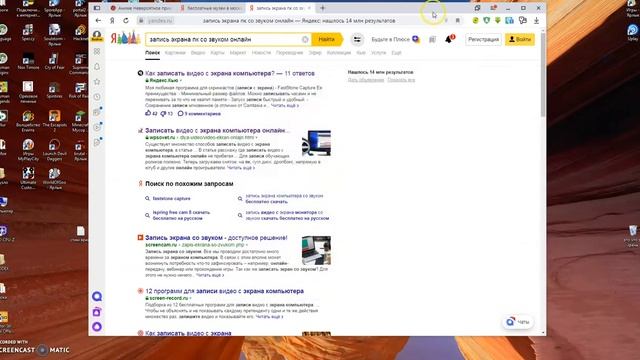Open result 'Записать видео с экрана компьютера онлайн'
Viewport: 640px width, 360px height.
pos(217,131)
